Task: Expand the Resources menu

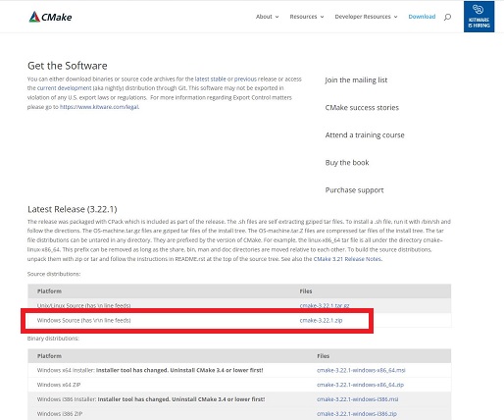Action: (x=307, y=17)
